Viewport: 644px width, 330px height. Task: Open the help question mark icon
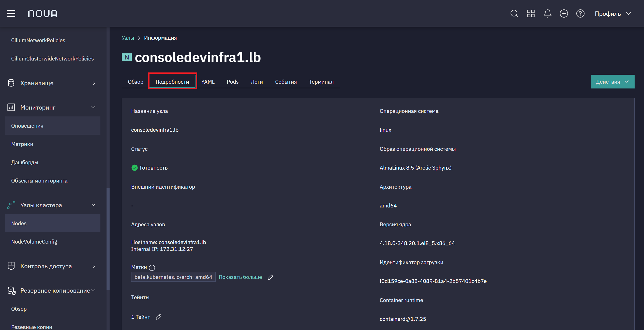580,13
